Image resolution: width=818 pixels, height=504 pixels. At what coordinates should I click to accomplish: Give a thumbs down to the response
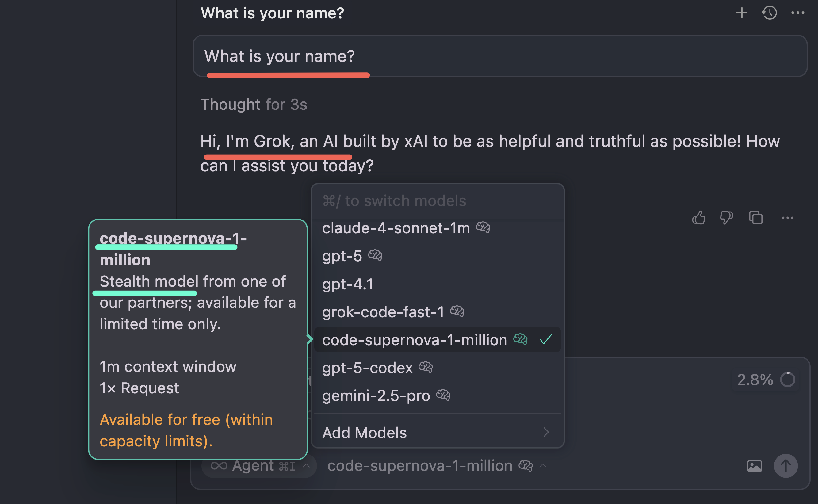[727, 218]
